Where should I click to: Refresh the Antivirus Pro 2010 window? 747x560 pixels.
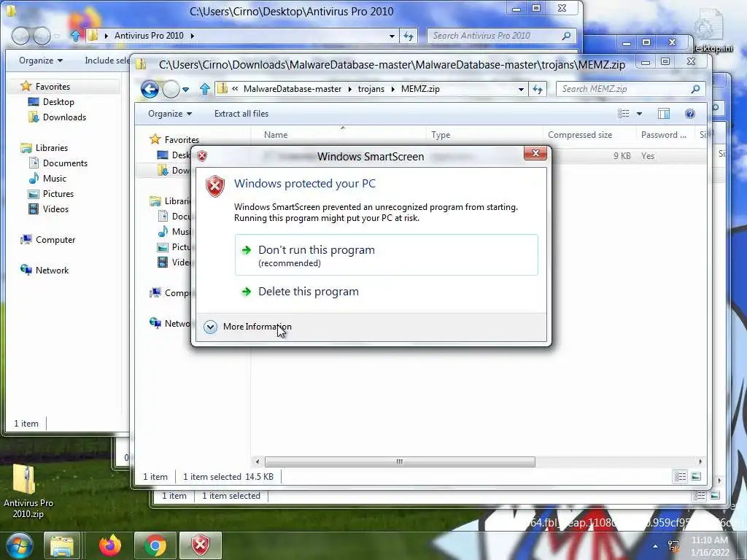tap(409, 36)
